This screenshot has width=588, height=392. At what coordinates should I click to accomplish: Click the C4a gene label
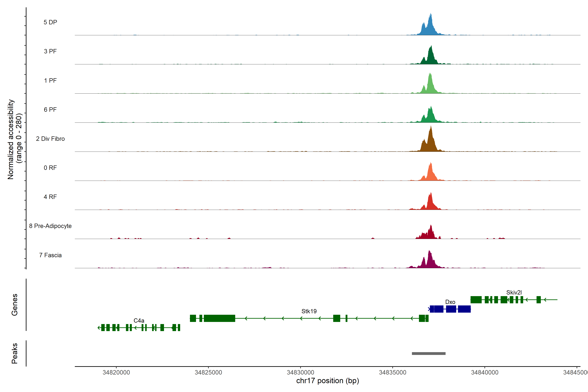[x=139, y=320]
